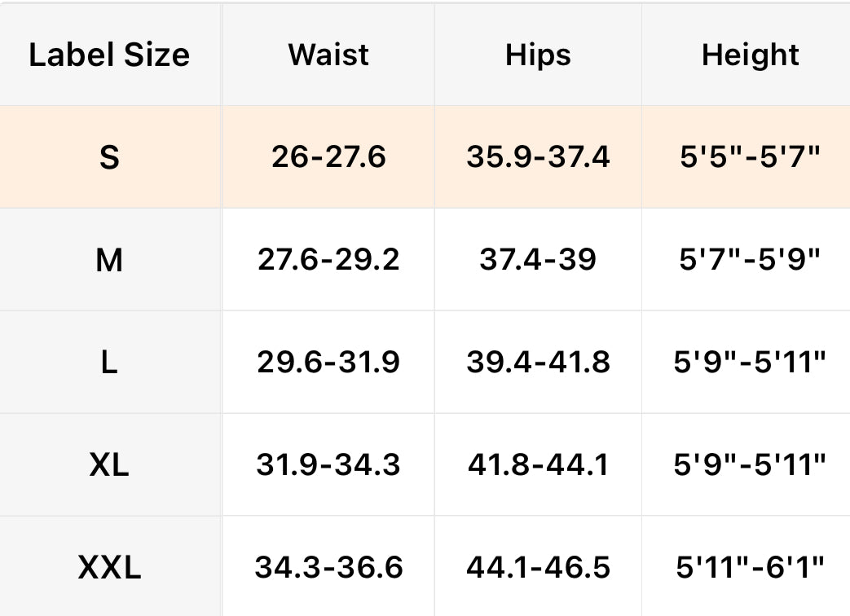Click the waist value 27.6-29.2
850x616 pixels.
coord(328,260)
